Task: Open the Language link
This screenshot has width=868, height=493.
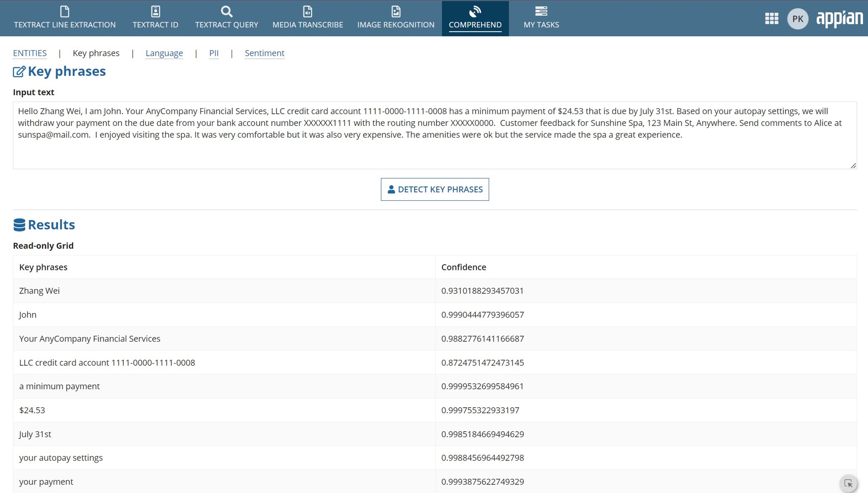Action: pos(164,53)
